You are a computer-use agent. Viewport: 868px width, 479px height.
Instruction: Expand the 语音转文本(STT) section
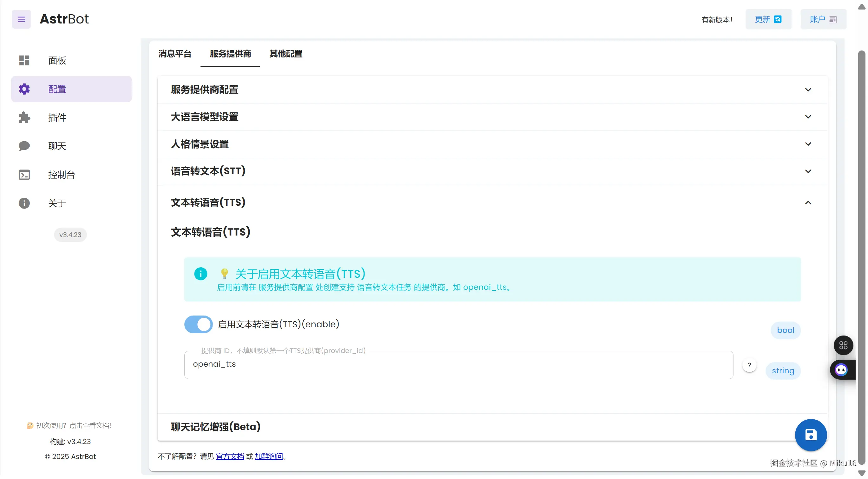click(808, 171)
